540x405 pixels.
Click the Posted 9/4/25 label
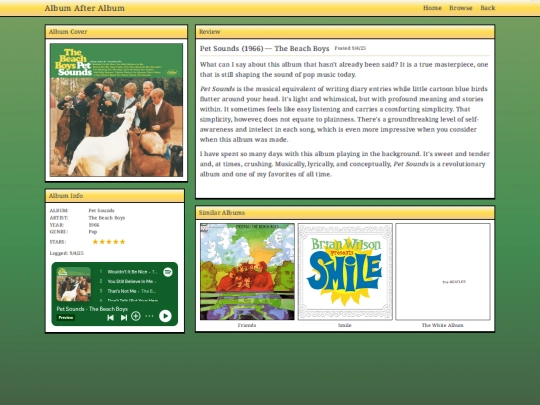coord(350,48)
